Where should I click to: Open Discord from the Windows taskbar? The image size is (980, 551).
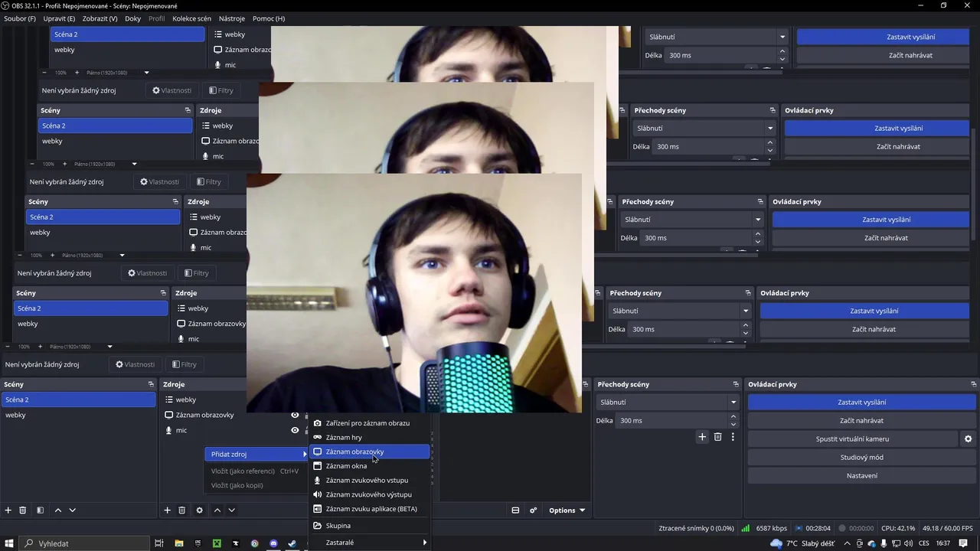point(273,543)
